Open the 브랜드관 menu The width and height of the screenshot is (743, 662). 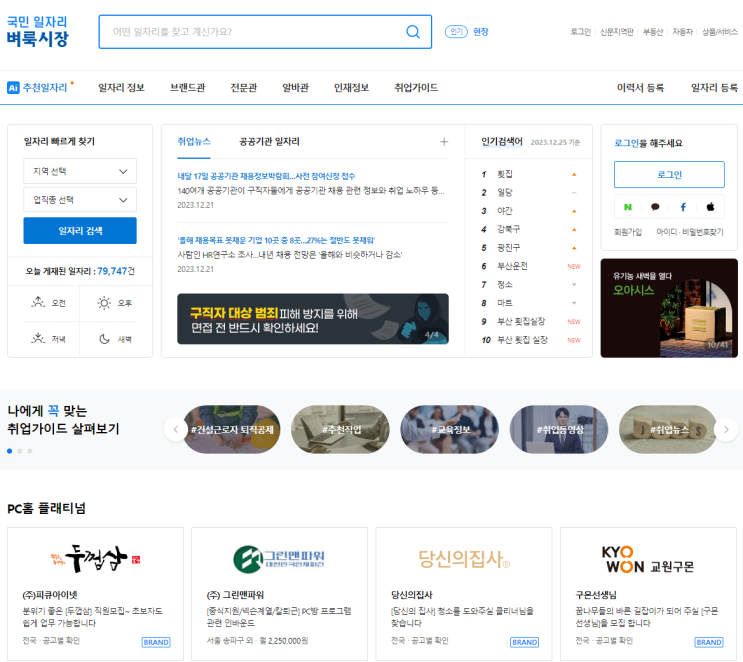188,88
